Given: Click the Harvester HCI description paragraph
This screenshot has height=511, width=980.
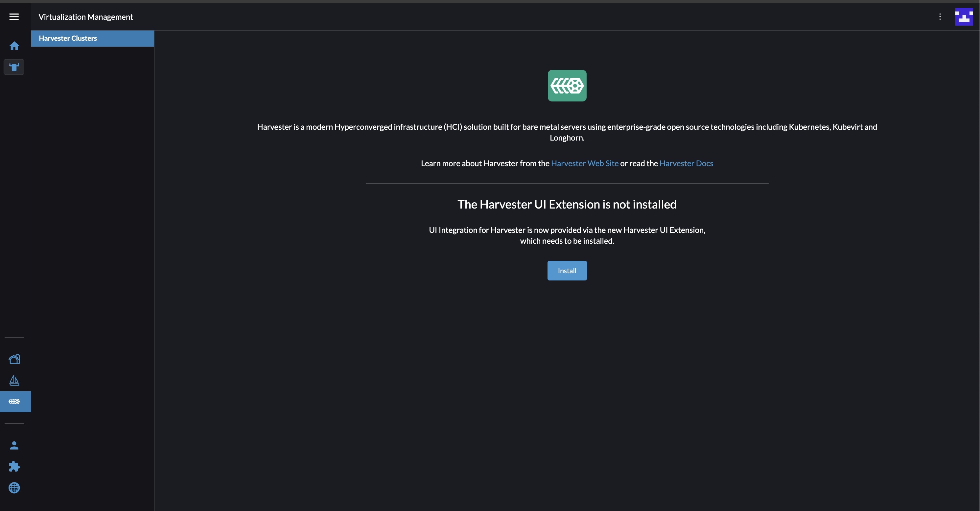Looking at the screenshot, I should [x=567, y=132].
